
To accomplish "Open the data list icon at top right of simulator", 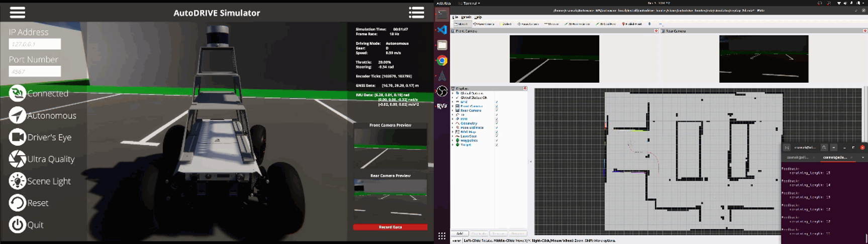I will 416,13.
